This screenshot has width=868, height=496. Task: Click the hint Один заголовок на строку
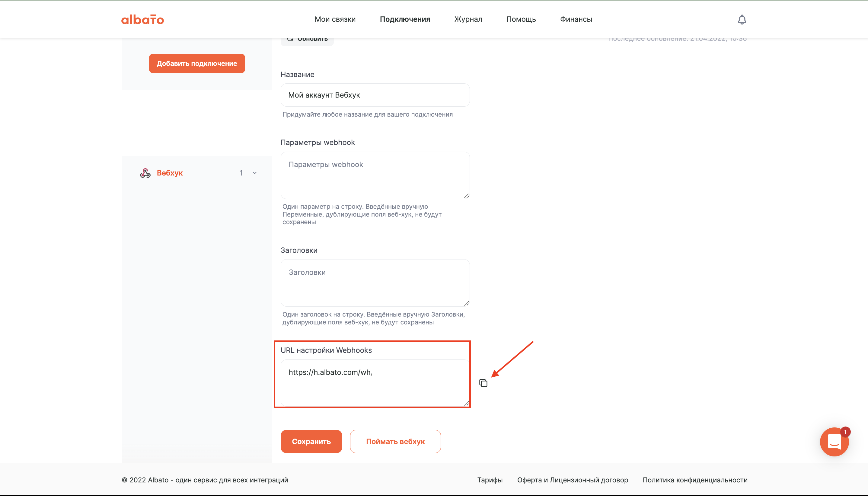pyautogui.click(x=374, y=318)
